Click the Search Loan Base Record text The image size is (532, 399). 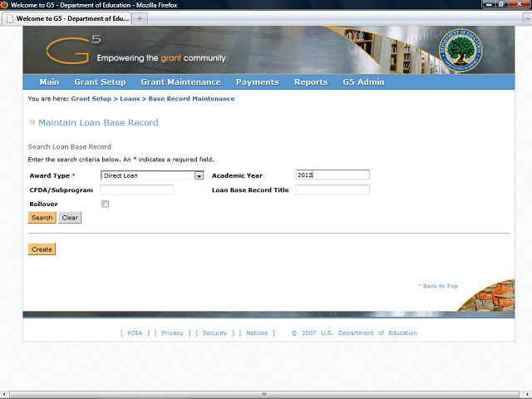(70, 147)
